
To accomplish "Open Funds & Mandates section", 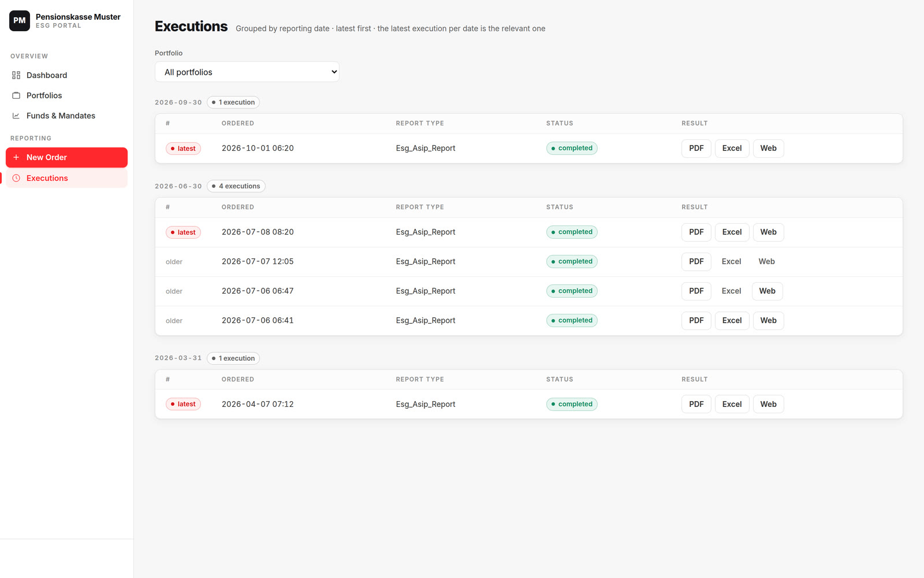I will click(66, 116).
